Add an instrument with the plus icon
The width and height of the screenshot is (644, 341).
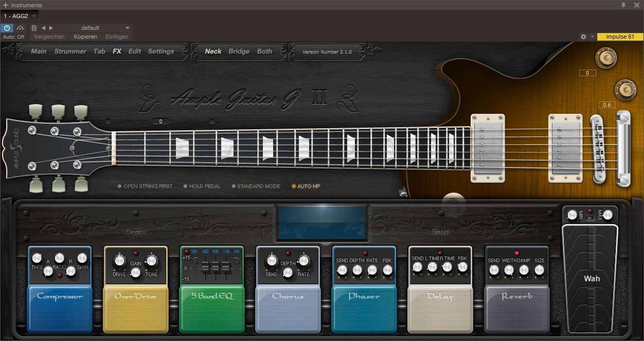pos(6,5)
